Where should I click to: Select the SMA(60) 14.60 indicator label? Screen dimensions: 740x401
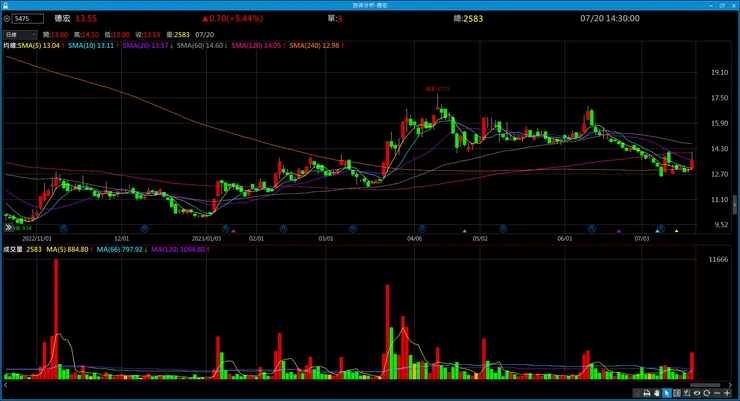pos(202,46)
